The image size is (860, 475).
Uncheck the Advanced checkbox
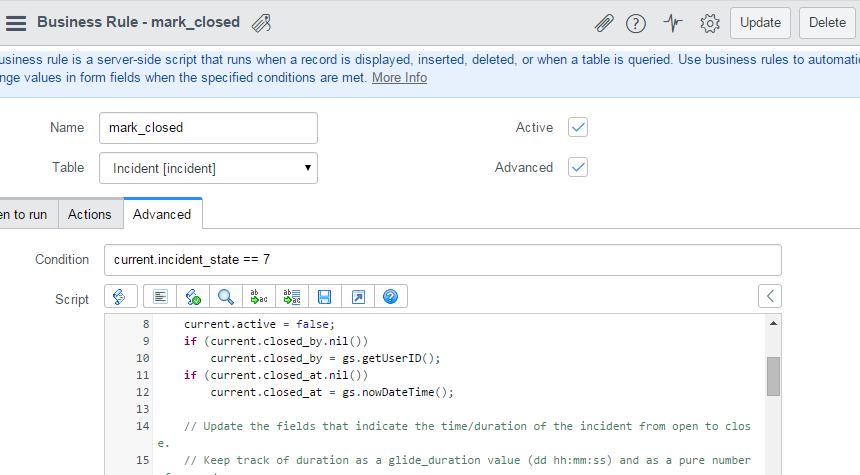coord(578,167)
